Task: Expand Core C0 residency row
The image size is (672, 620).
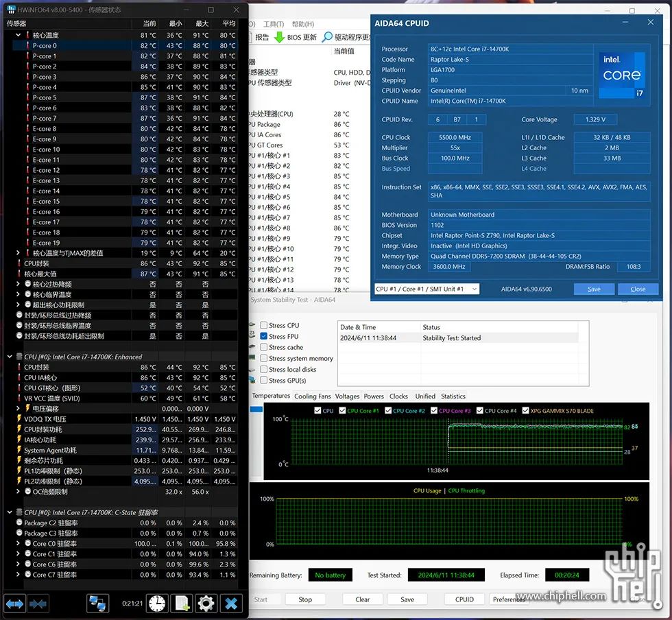Action: (18, 543)
